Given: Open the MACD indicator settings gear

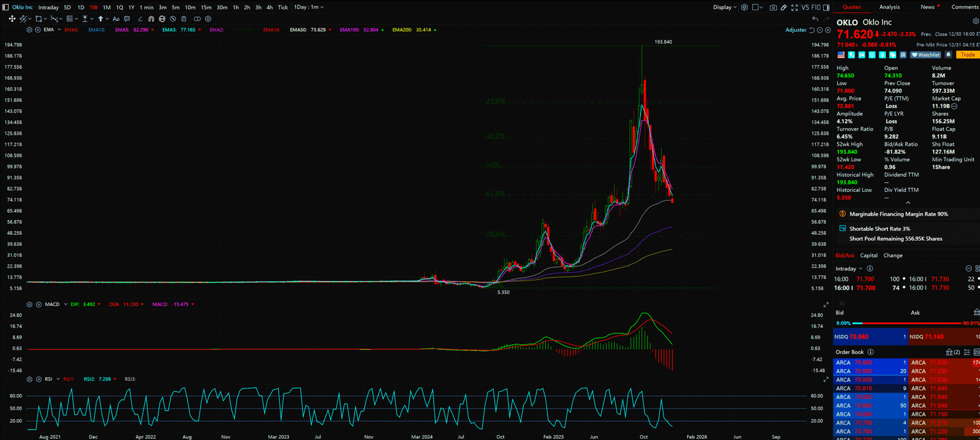Looking at the screenshot, I should tap(29, 305).
